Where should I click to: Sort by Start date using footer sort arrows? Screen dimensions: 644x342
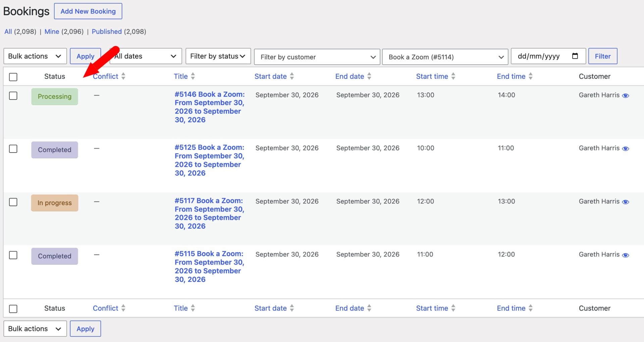pos(292,308)
